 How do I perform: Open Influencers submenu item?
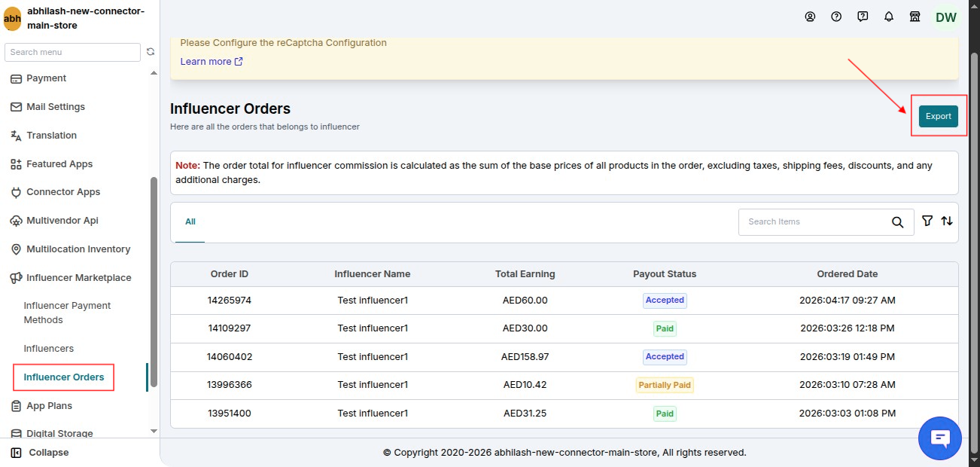click(48, 349)
